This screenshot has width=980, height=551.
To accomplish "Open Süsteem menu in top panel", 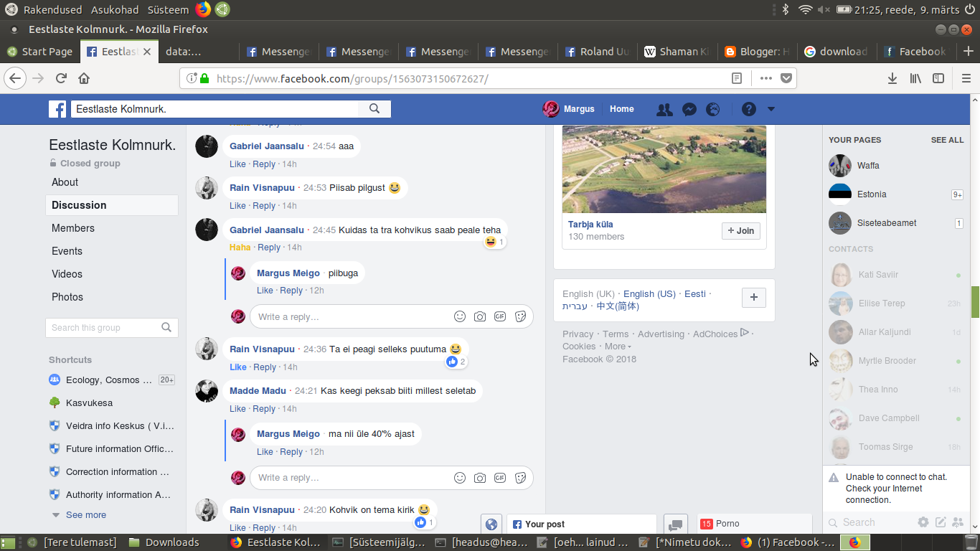I will pos(168,10).
